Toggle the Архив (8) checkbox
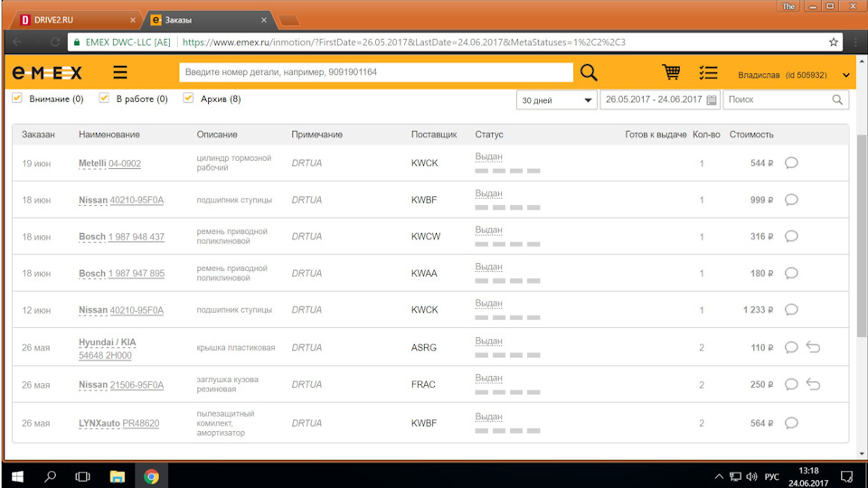Image resolution: width=868 pixels, height=488 pixels. [x=188, y=98]
